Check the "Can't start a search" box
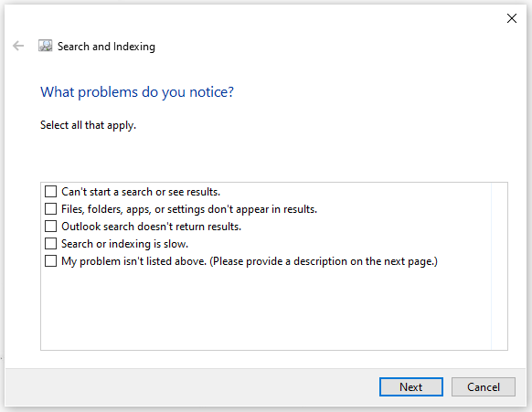 50,192
